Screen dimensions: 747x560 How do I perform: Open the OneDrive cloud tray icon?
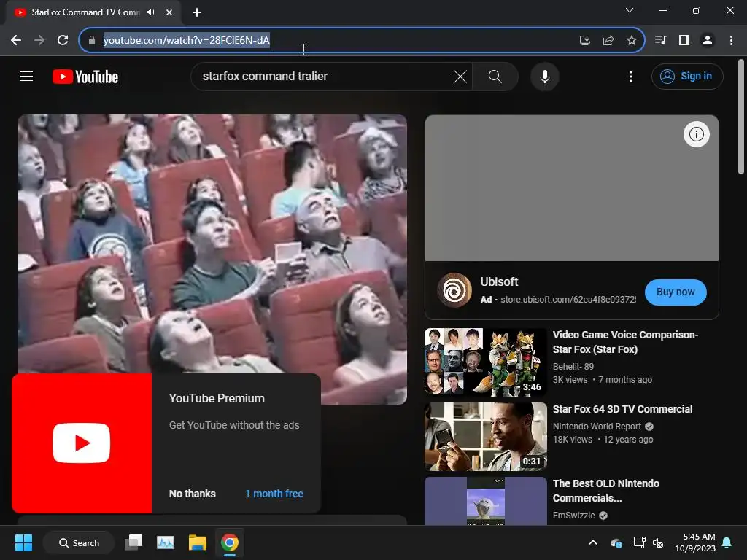click(x=616, y=542)
